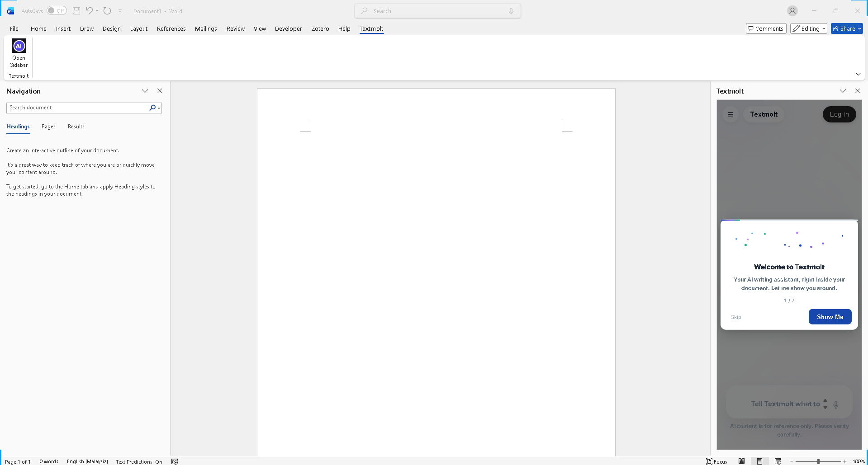Open the Review tab
The width and height of the screenshot is (868, 465).
[236, 28]
